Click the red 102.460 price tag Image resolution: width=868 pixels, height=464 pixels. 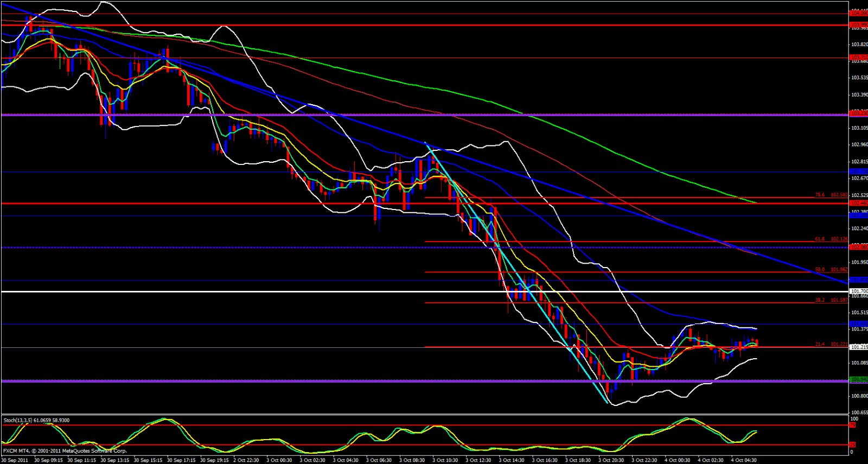[x=859, y=203]
